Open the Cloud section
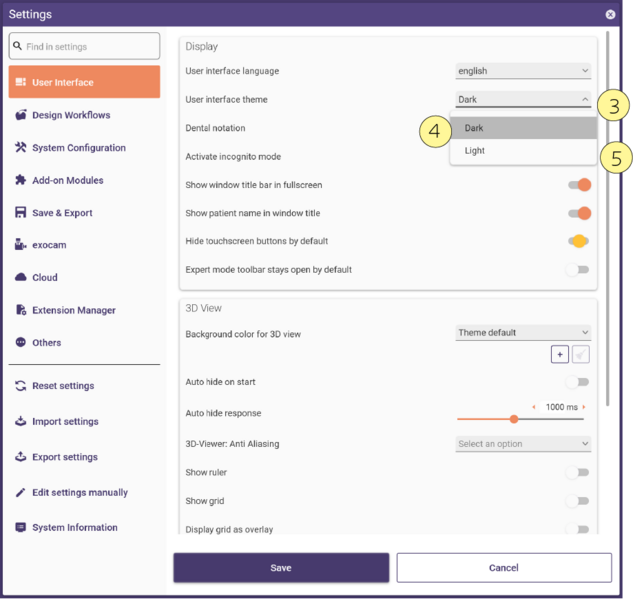Viewport: 633px width, 599px height. coord(84,277)
